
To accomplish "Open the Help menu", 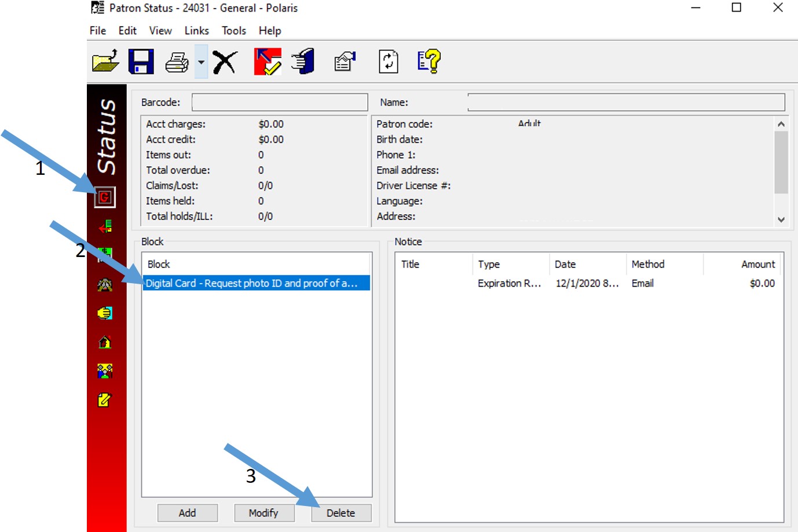I will tap(270, 31).
